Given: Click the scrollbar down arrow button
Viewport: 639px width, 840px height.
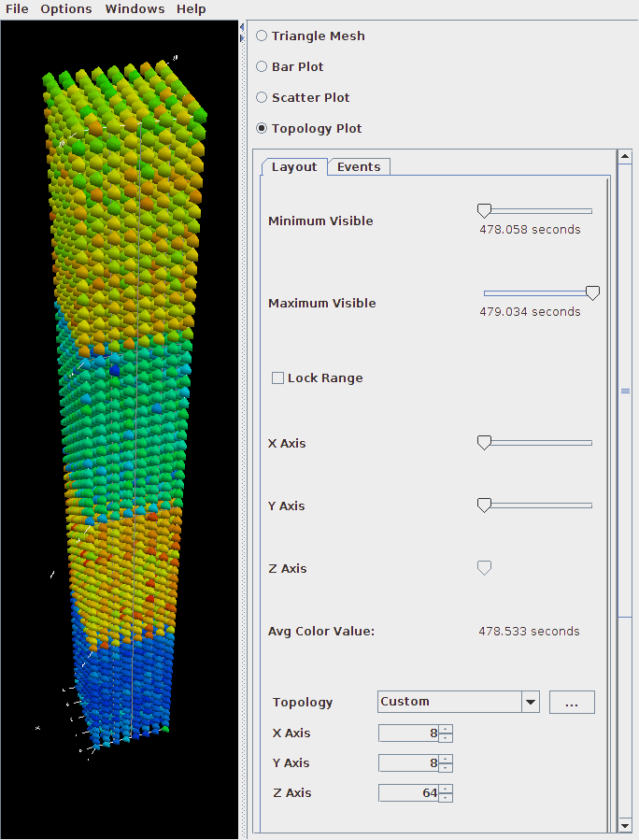Looking at the screenshot, I should point(625,826).
